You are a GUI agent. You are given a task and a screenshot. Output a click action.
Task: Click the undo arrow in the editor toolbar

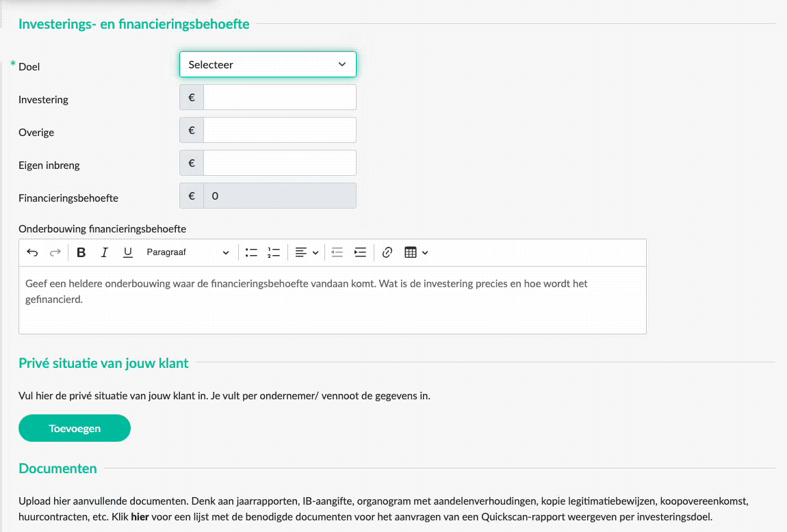(x=32, y=252)
